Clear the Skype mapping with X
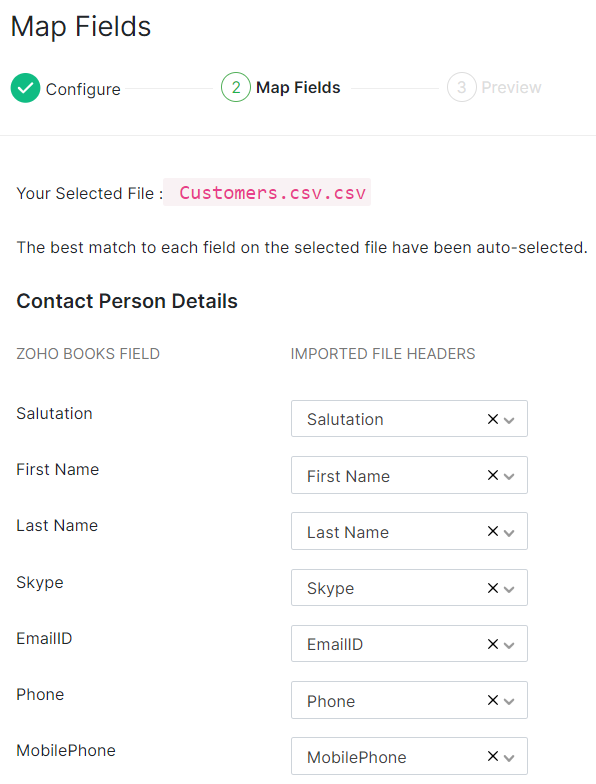This screenshot has height=784, width=596. 492,588
